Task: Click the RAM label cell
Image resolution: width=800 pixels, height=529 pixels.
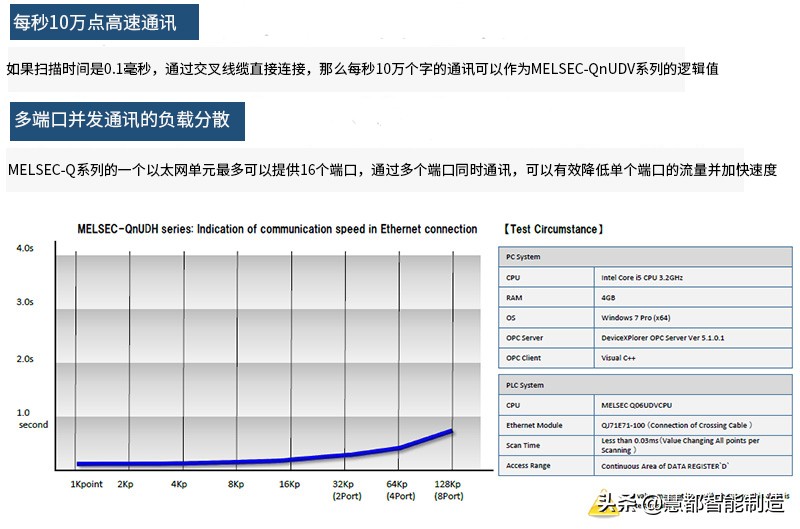Action: [546, 297]
